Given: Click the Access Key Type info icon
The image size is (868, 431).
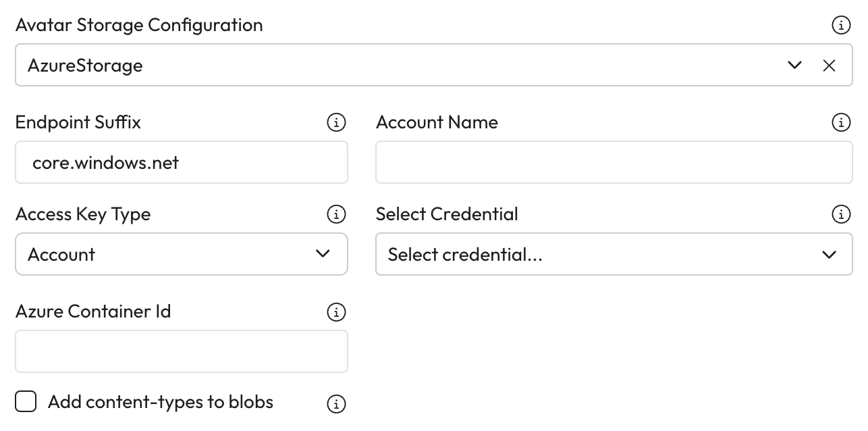Looking at the screenshot, I should (x=335, y=215).
